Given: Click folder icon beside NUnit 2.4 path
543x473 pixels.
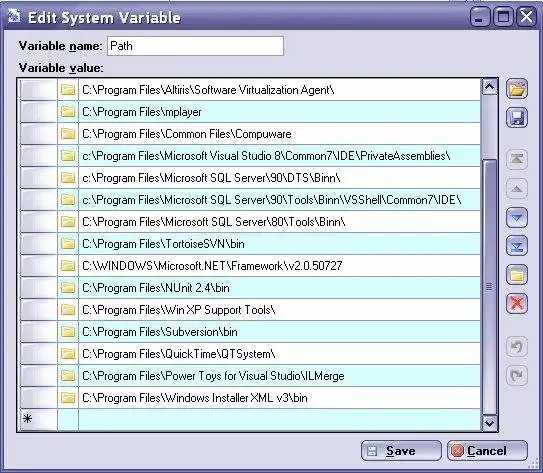Looking at the screenshot, I should [x=68, y=288].
